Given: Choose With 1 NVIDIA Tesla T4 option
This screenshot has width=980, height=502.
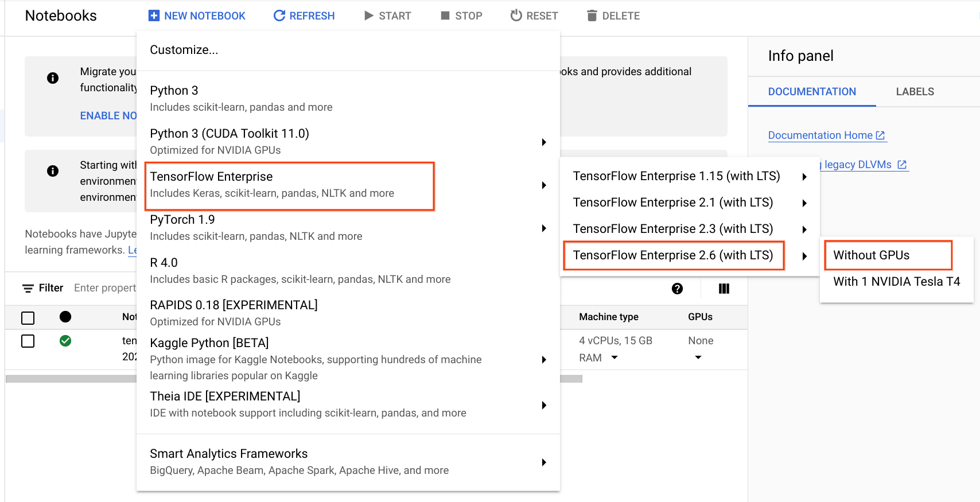Looking at the screenshot, I should [x=897, y=282].
